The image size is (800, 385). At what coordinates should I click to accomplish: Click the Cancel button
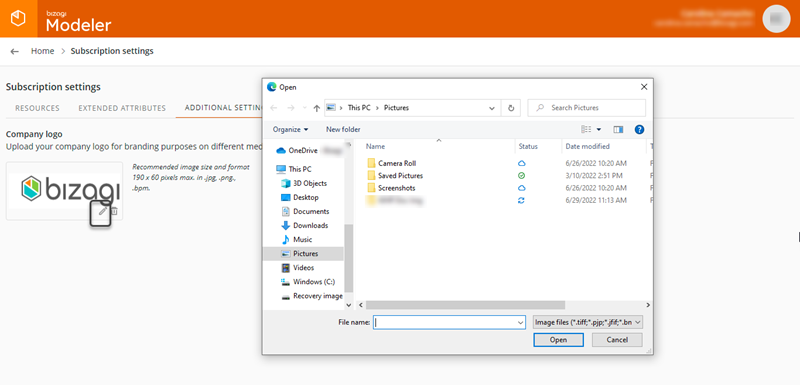tap(617, 340)
